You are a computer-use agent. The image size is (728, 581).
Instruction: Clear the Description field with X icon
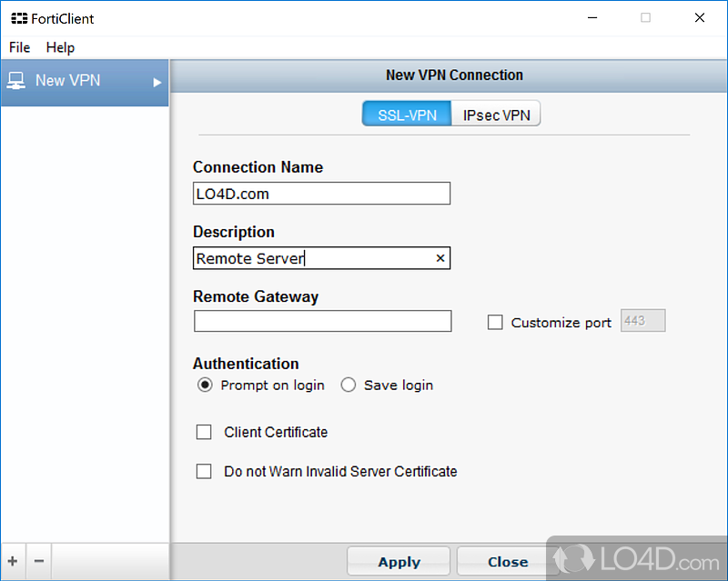click(x=440, y=258)
